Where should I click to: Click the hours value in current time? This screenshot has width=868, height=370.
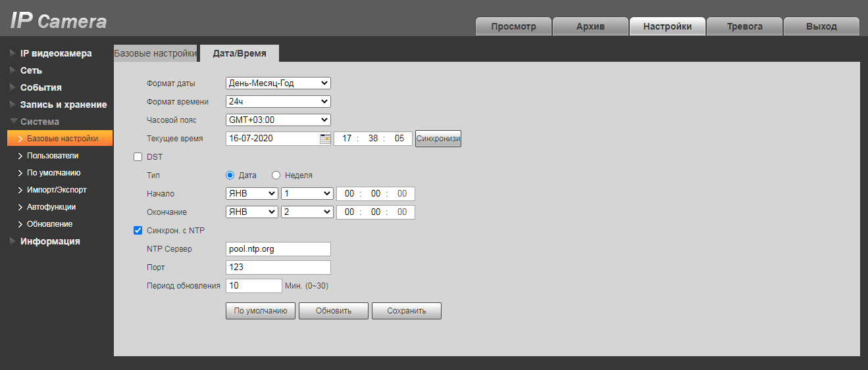pos(347,139)
